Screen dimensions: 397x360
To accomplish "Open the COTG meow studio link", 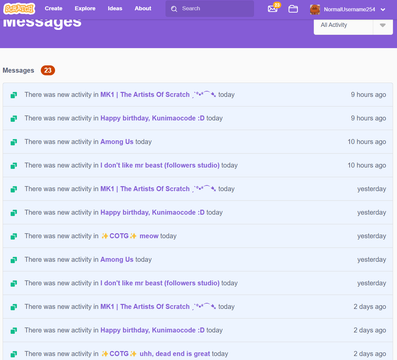I will pos(130,236).
